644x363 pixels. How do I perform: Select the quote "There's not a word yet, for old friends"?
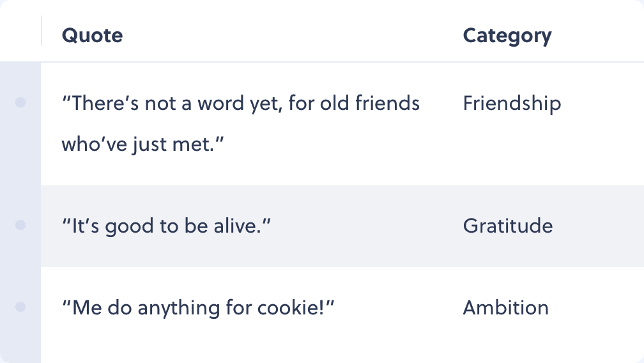[x=241, y=103]
